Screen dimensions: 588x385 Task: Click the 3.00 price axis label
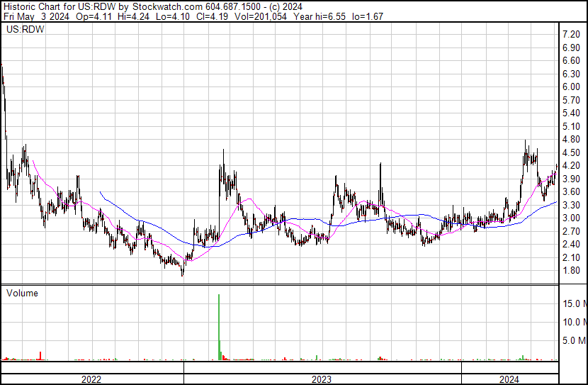(572, 218)
